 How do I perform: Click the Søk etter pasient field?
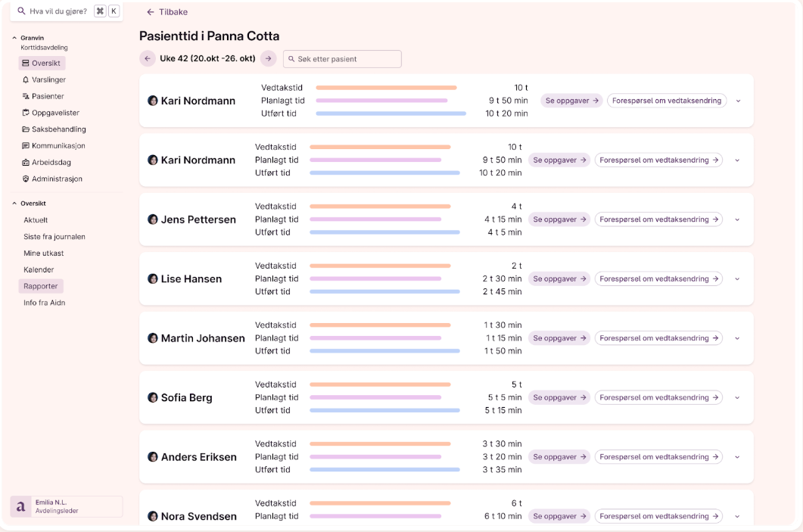(x=342, y=59)
